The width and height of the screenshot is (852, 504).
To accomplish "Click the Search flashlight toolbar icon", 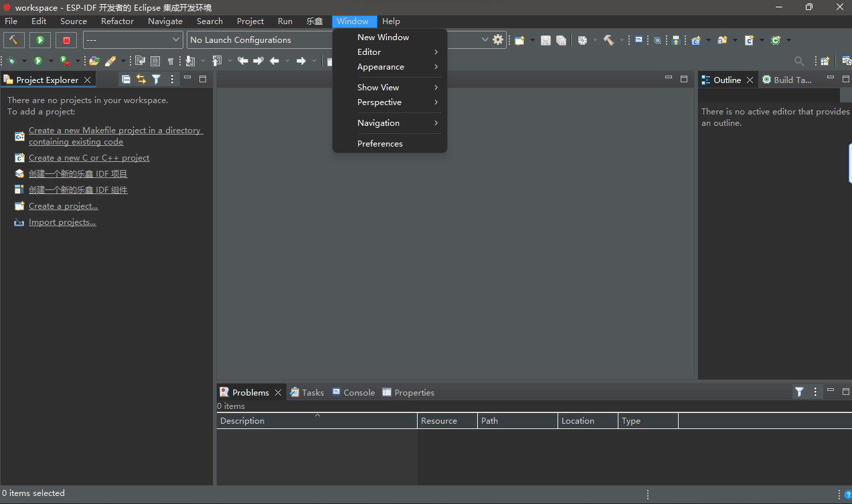I will 110,61.
